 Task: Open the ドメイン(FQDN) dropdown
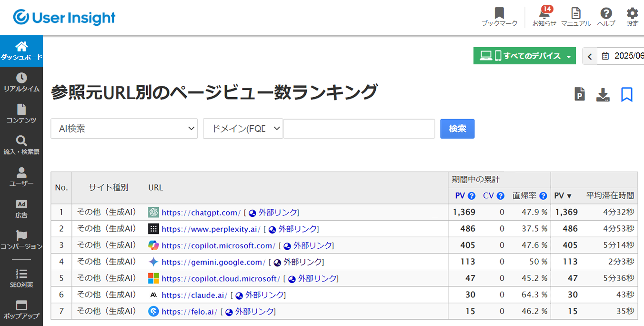click(243, 129)
